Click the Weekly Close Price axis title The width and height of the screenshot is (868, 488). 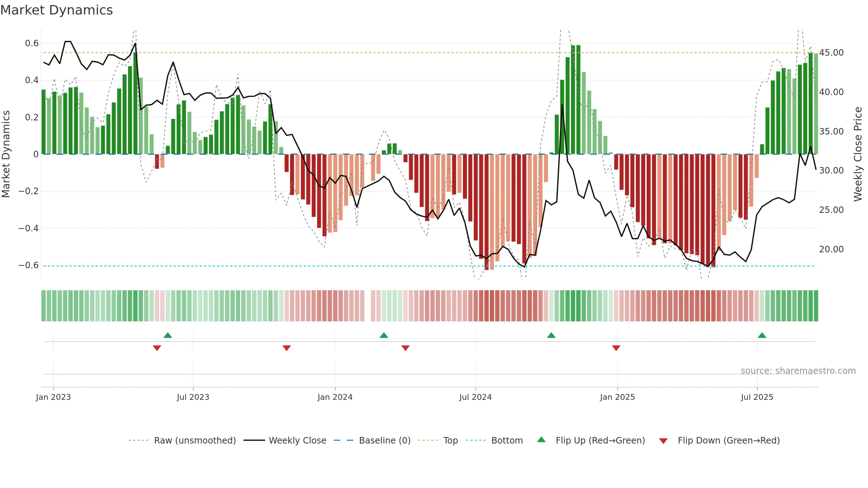(858, 154)
